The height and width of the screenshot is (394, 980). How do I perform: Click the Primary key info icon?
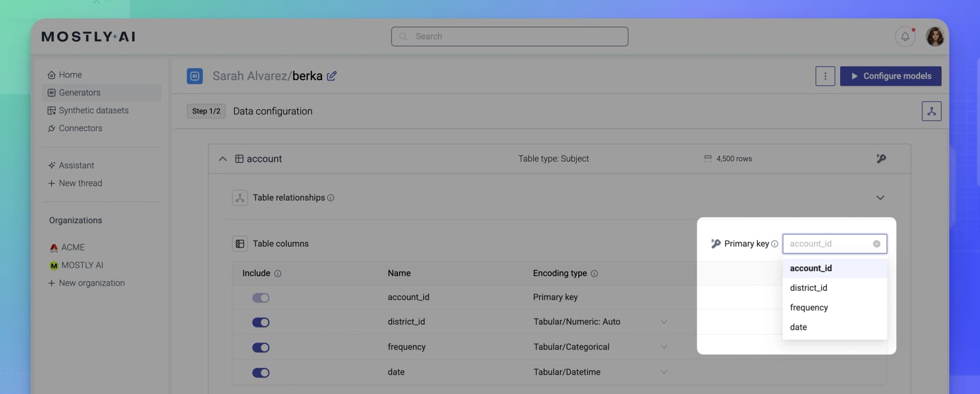pos(774,244)
